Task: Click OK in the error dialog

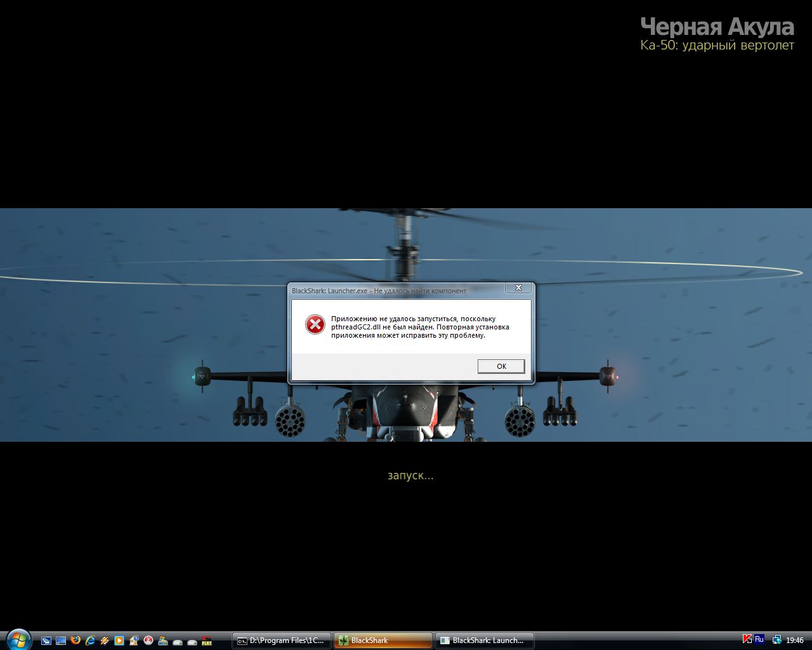Action: tap(501, 366)
